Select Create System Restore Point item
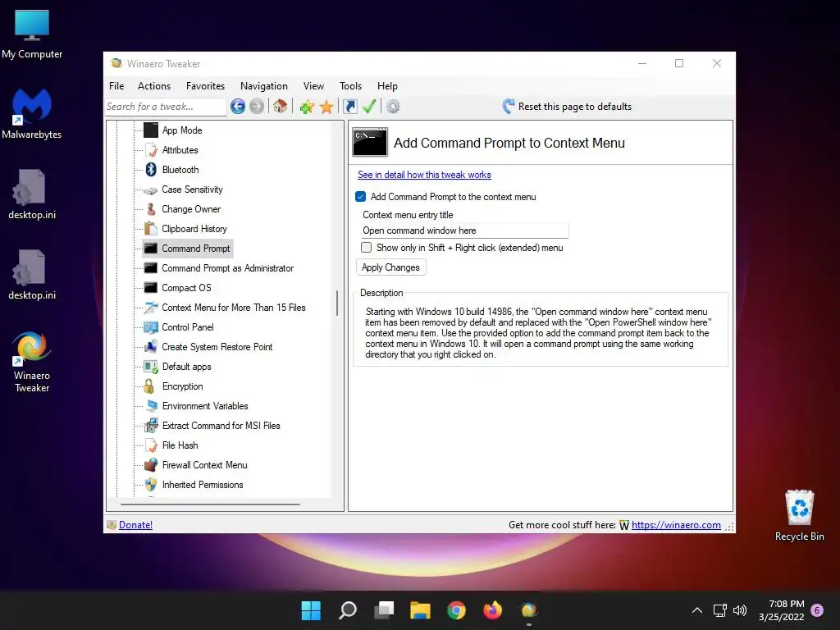Image resolution: width=840 pixels, height=630 pixels. click(217, 347)
